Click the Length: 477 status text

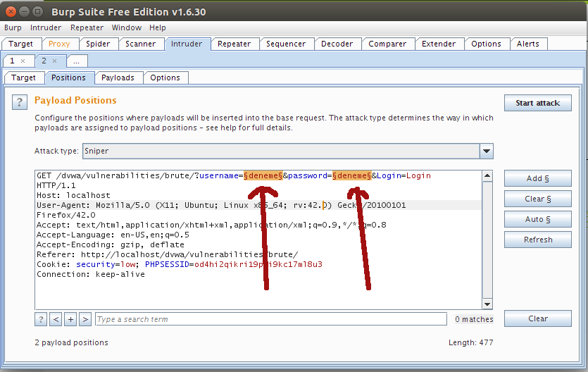(470, 342)
